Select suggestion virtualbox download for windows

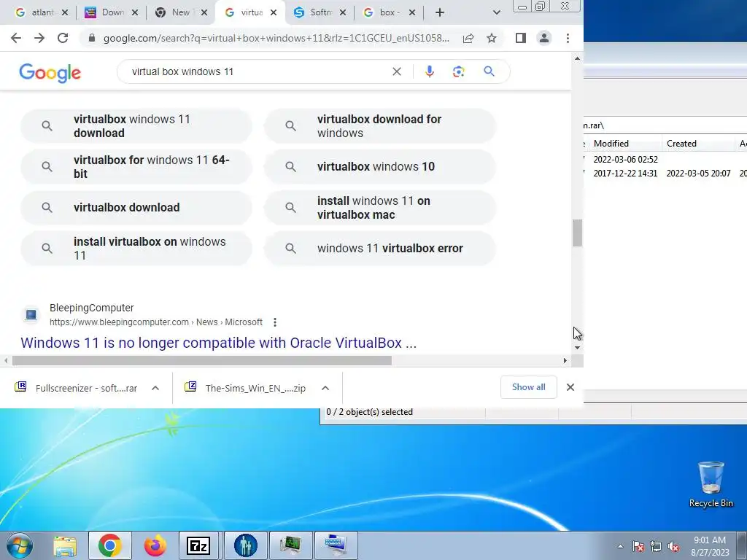[x=379, y=125]
